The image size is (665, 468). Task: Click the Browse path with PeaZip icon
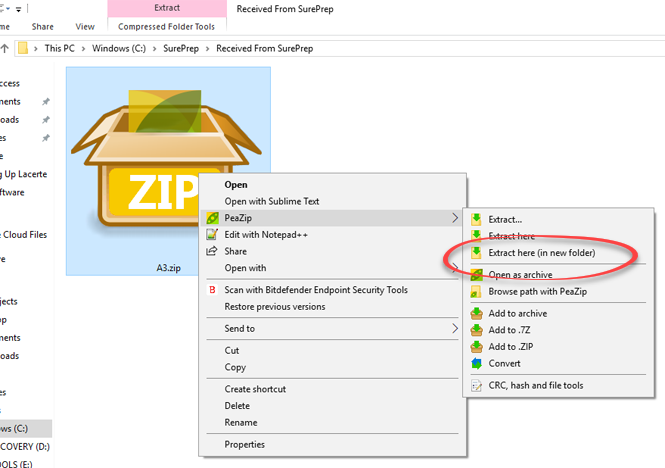[476, 292]
